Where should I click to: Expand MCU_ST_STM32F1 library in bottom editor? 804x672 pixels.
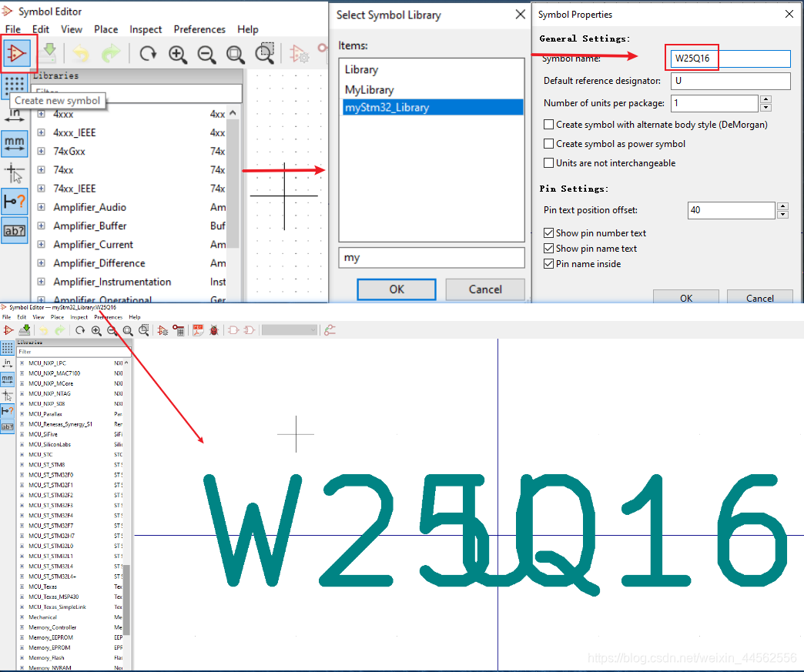22,485
